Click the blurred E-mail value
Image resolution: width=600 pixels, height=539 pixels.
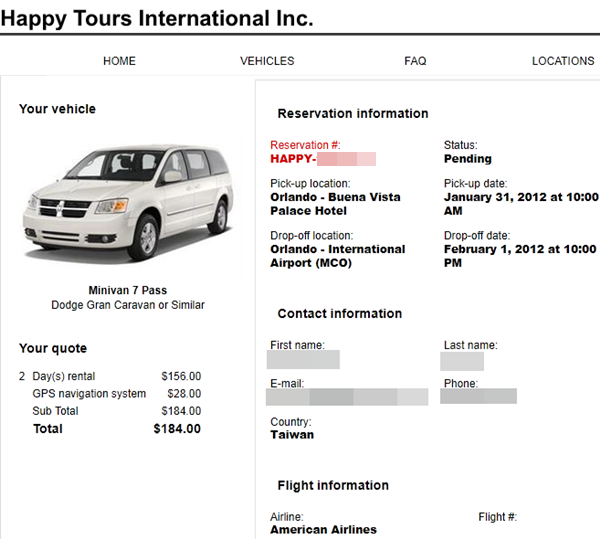coord(347,397)
